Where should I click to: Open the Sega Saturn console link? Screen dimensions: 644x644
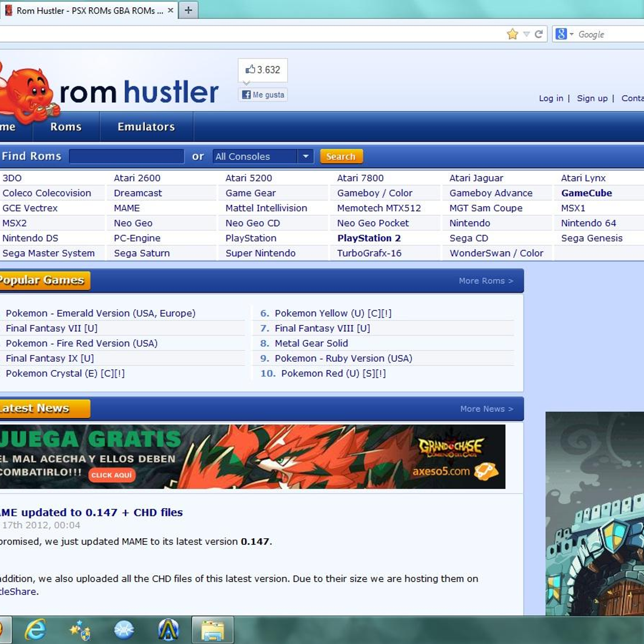(142, 253)
